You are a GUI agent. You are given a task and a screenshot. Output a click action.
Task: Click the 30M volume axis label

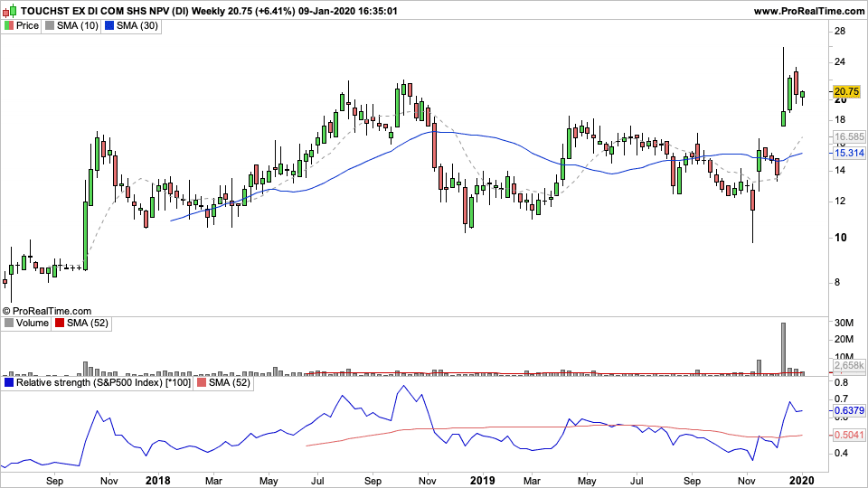click(x=844, y=323)
